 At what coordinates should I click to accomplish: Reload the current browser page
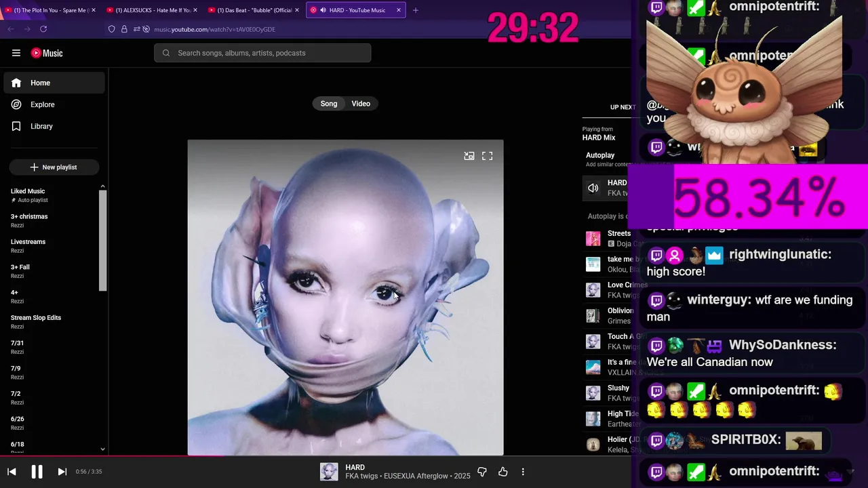tap(43, 29)
